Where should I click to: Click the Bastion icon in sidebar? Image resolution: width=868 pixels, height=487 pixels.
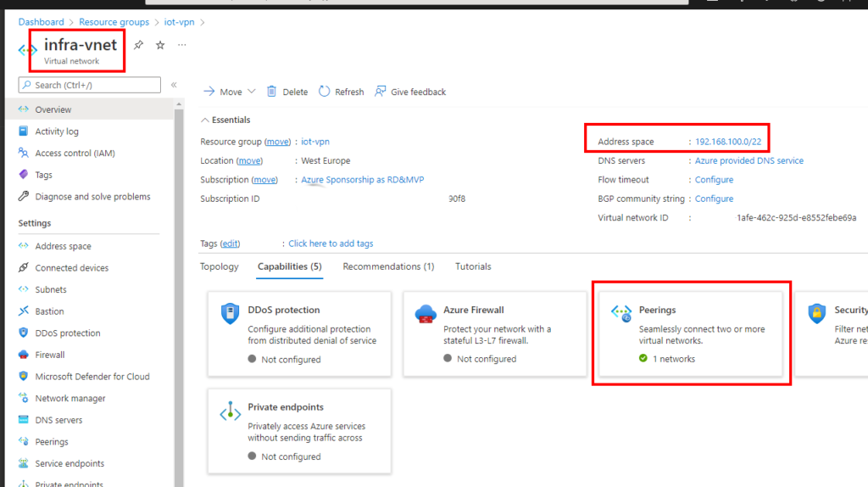(23, 311)
